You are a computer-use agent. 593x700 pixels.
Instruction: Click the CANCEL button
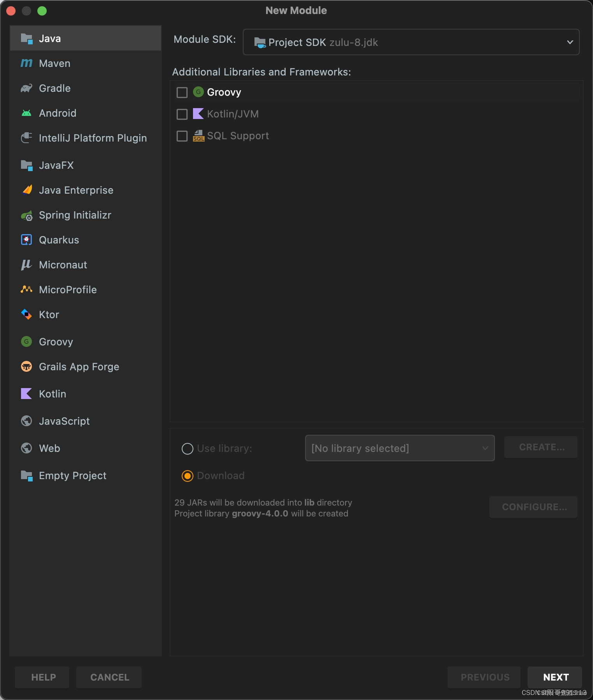tap(109, 677)
